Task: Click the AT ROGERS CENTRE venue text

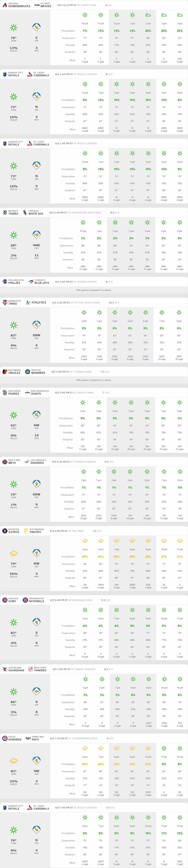Action: 85,282
